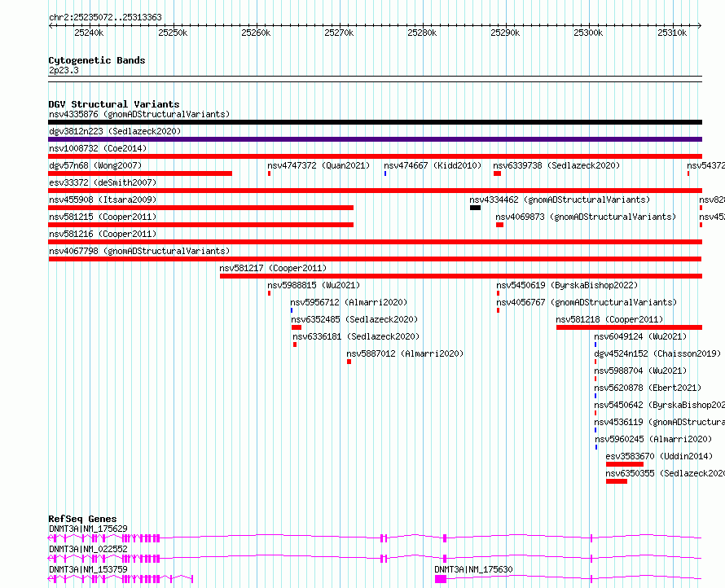Click nsv5960245 Almarri2020 variant label

pyautogui.click(x=653, y=439)
